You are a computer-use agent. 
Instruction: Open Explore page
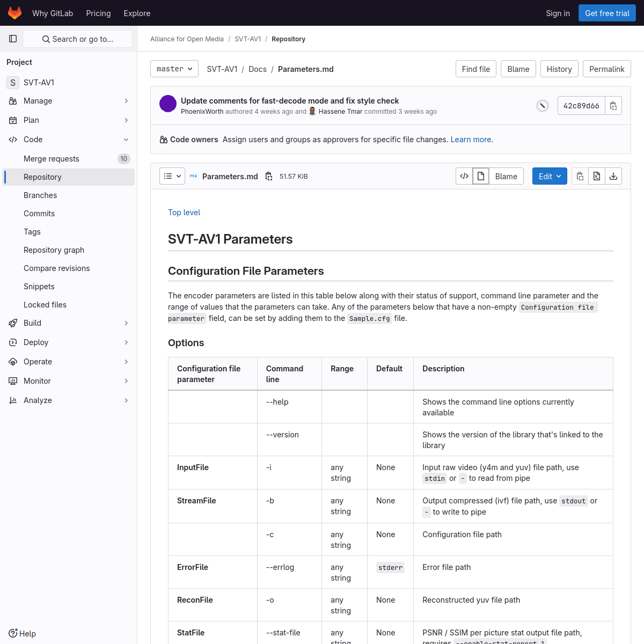[137, 13]
